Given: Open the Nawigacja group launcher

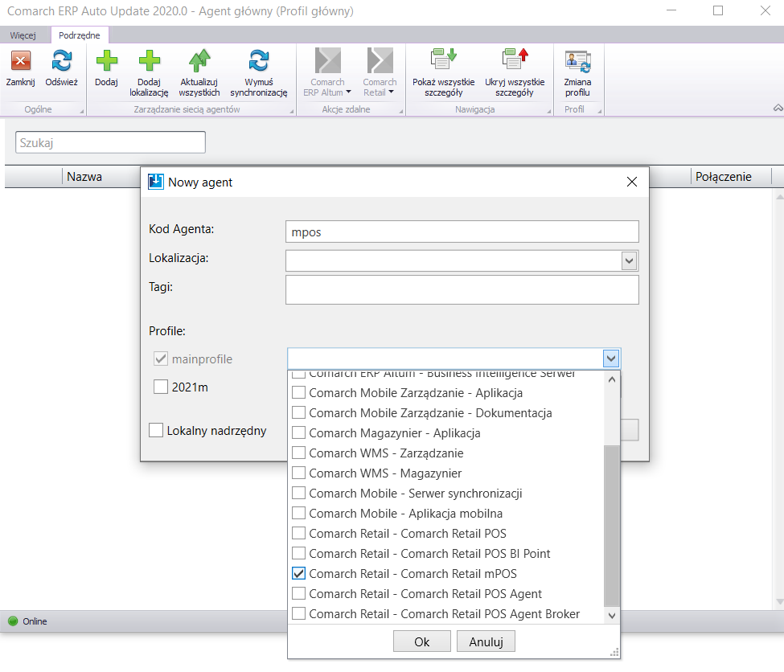Looking at the screenshot, I should [x=548, y=112].
